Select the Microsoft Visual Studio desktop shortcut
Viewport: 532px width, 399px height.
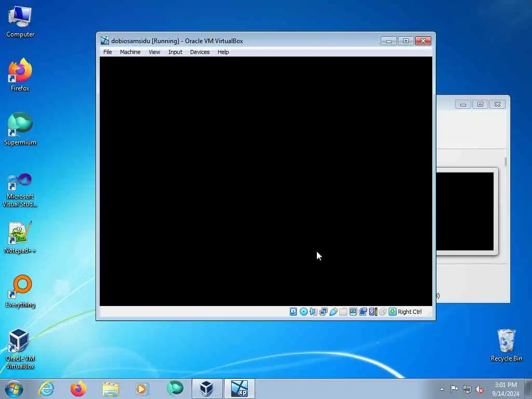[x=20, y=190]
